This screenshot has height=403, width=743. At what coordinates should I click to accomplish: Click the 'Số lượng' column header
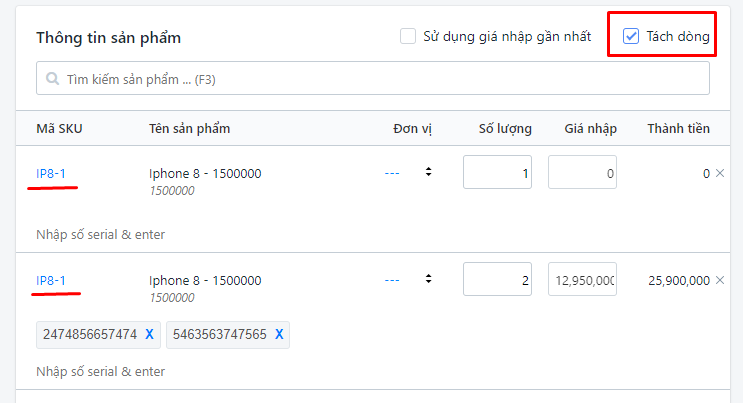click(x=505, y=128)
